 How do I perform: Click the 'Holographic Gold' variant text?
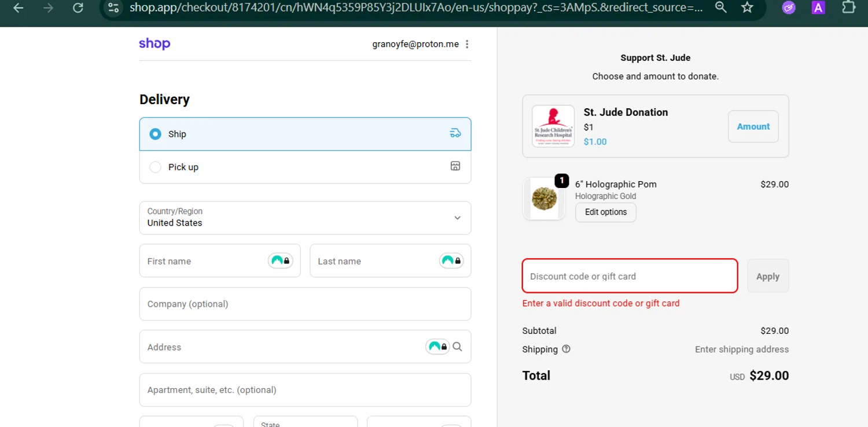pos(605,196)
